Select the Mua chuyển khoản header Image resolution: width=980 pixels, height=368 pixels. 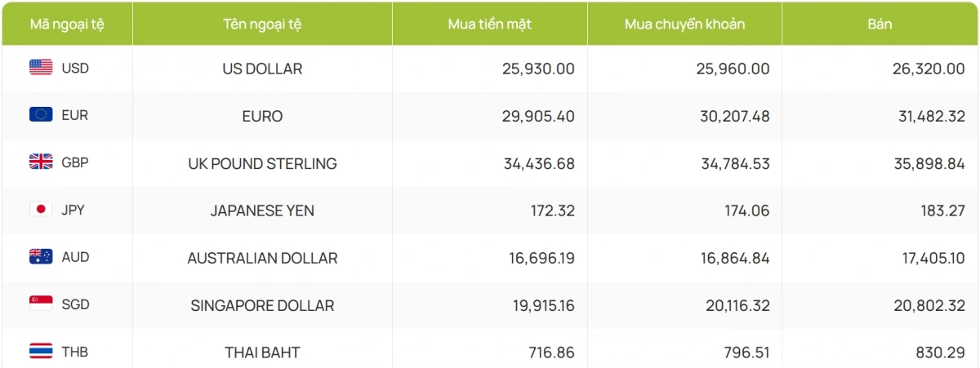pyautogui.click(x=684, y=24)
